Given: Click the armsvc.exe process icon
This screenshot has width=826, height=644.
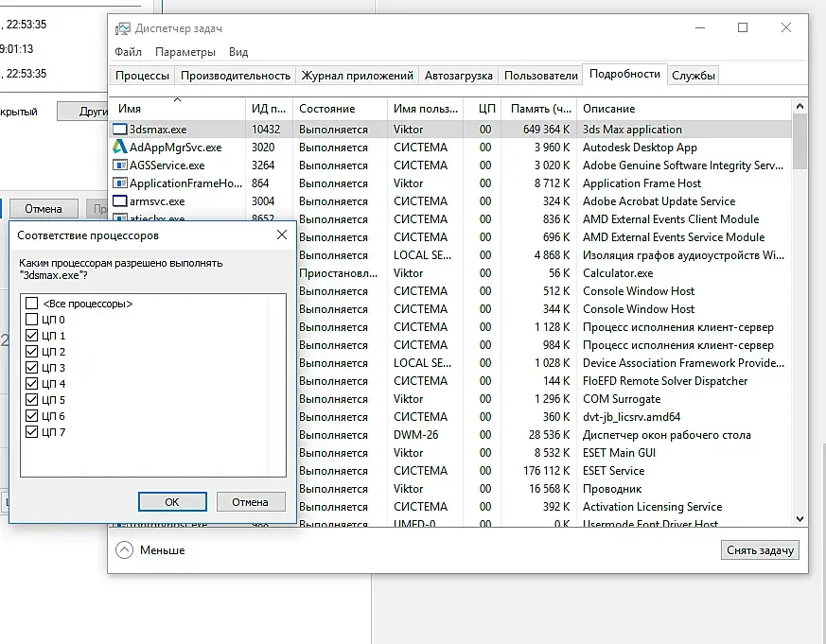Looking at the screenshot, I should 120,201.
